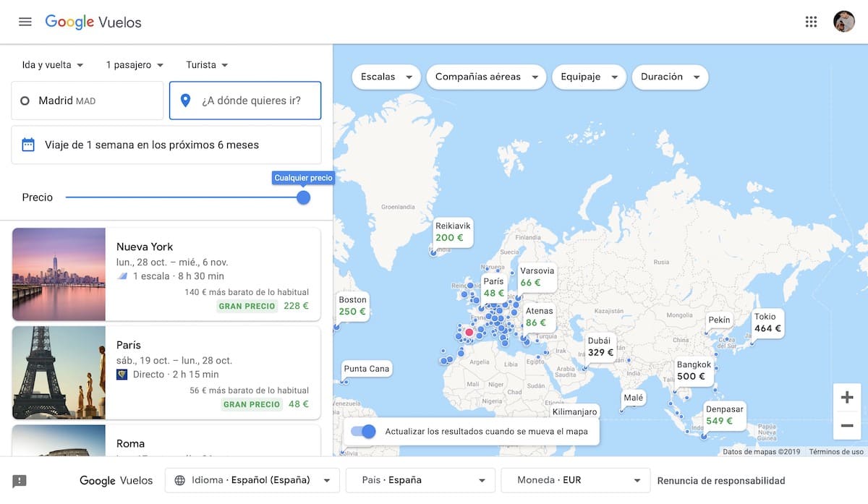Open the Google apps grid
The image size is (868, 504).
click(x=811, y=22)
